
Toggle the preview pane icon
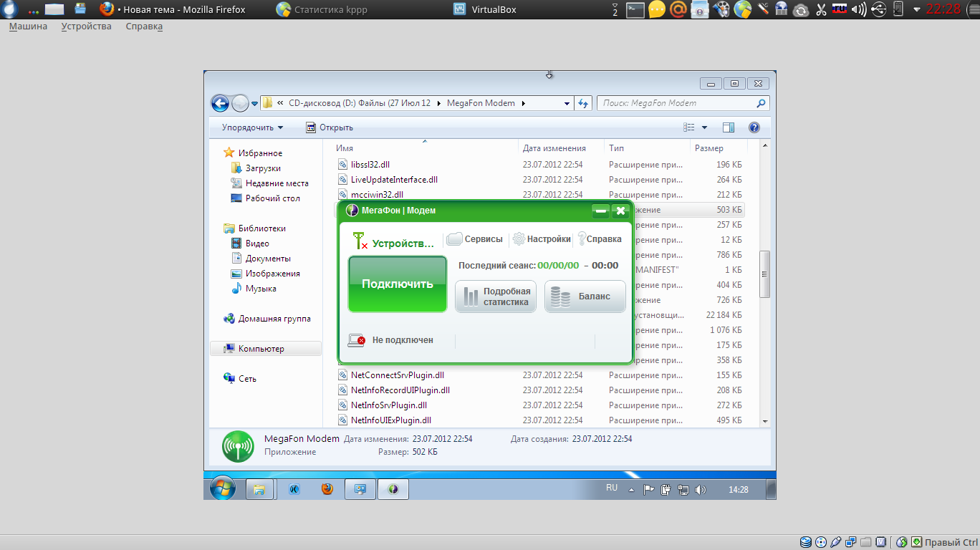(729, 127)
